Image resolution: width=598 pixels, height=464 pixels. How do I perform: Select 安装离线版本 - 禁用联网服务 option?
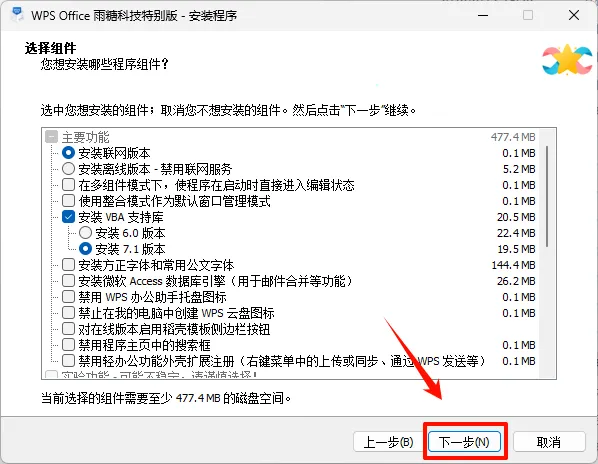tap(68, 169)
